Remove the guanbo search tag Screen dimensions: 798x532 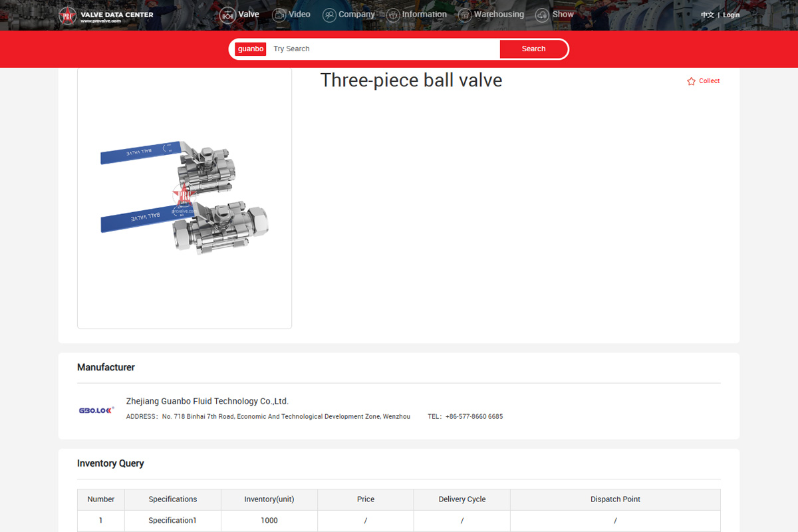(x=251, y=49)
